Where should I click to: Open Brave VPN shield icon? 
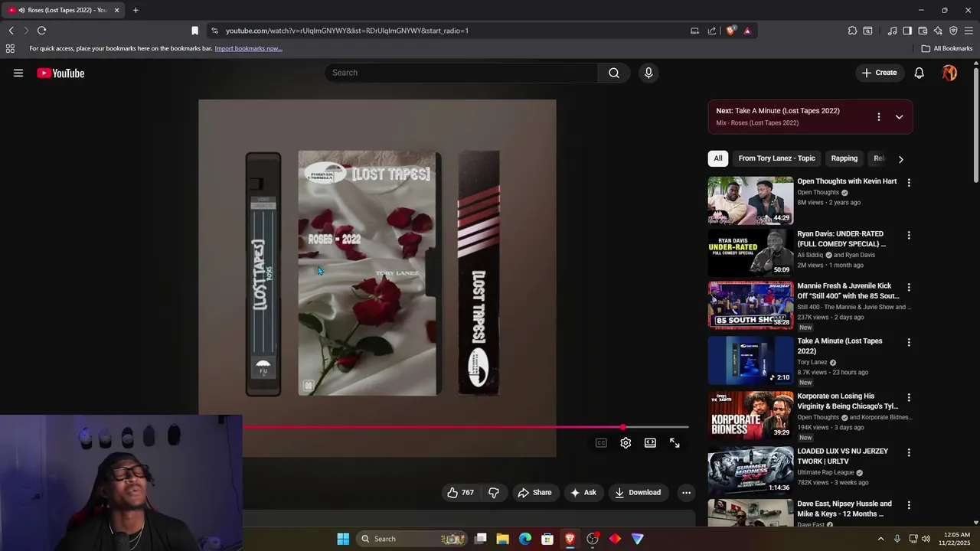(953, 31)
